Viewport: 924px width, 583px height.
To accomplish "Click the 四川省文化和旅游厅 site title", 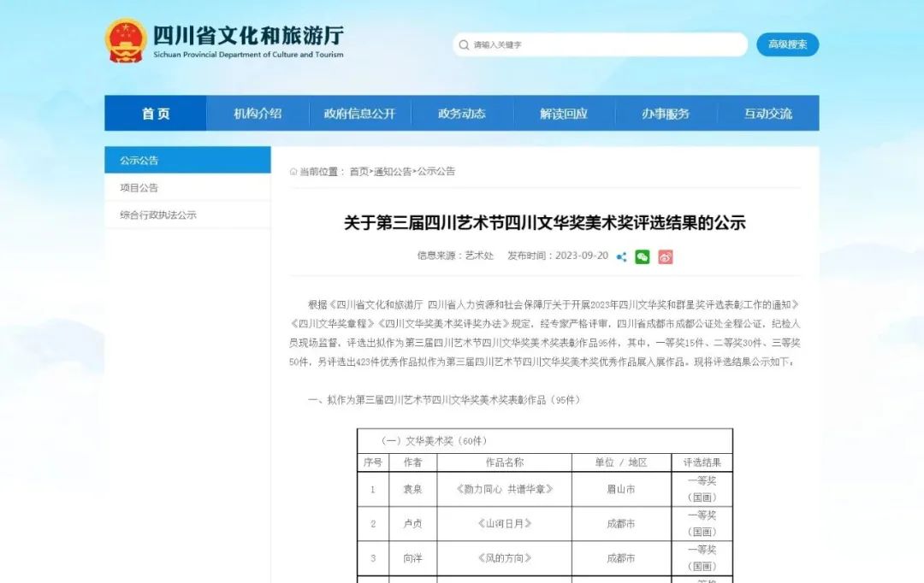I will [248, 35].
